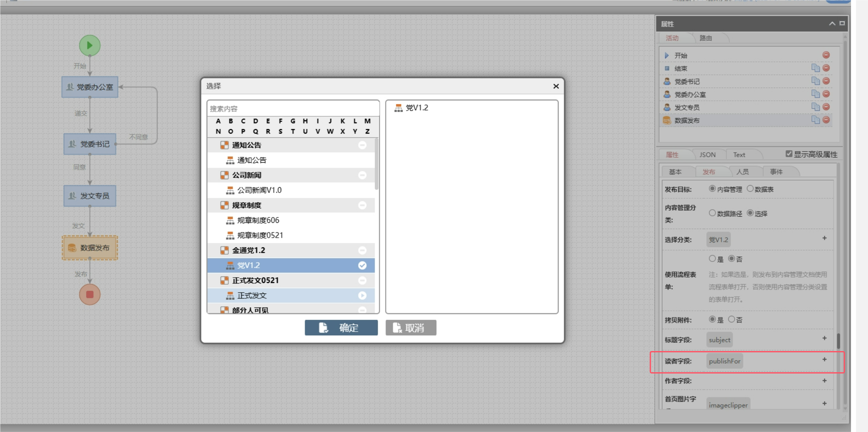Select the 发文专员 node on the canvas
The image size is (868, 432).
click(90, 196)
